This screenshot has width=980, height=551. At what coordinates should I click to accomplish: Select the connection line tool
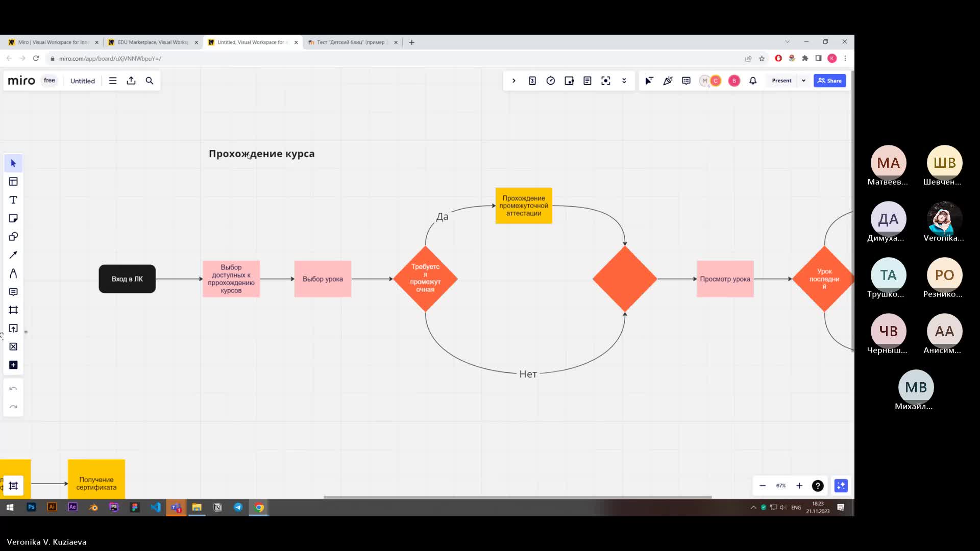pyautogui.click(x=13, y=255)
